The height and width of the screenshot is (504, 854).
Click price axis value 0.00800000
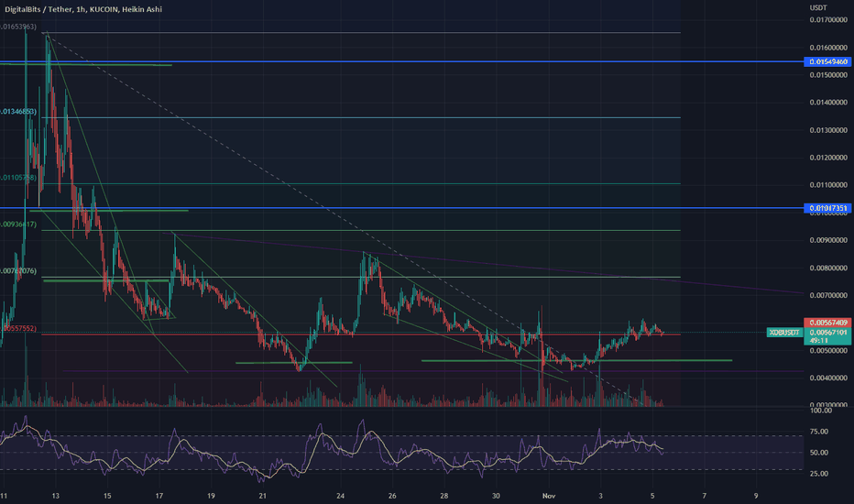tap(828, 268)
